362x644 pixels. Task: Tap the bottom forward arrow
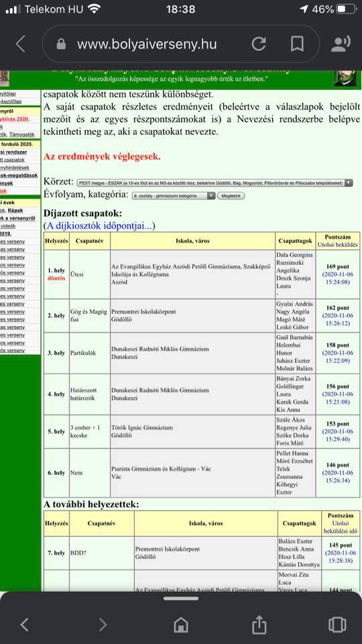coord(103,625)
